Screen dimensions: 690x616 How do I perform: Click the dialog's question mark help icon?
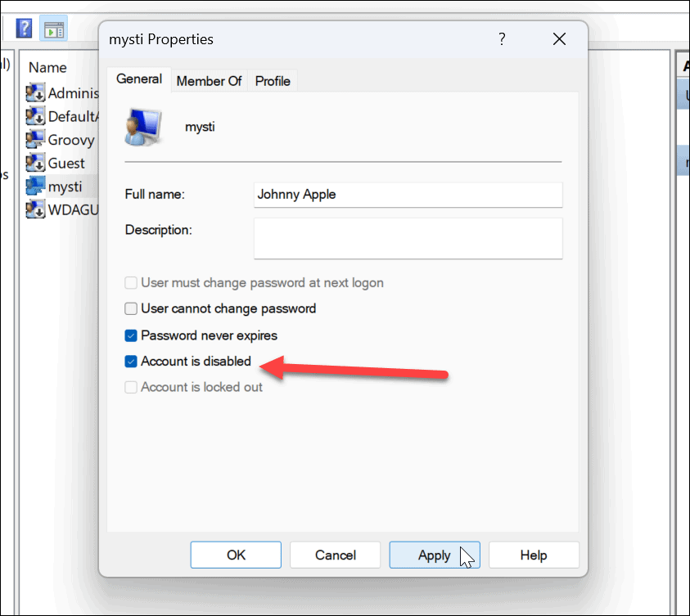[502, 39]
